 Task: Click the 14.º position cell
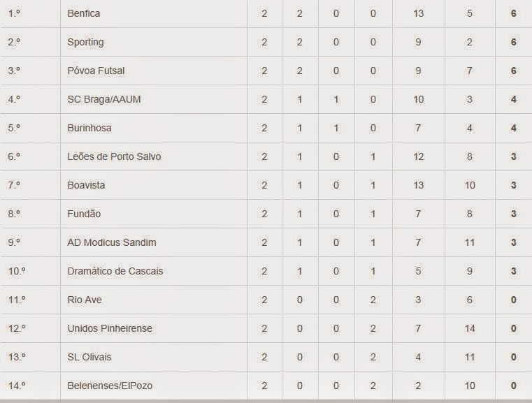click(31, 386)
